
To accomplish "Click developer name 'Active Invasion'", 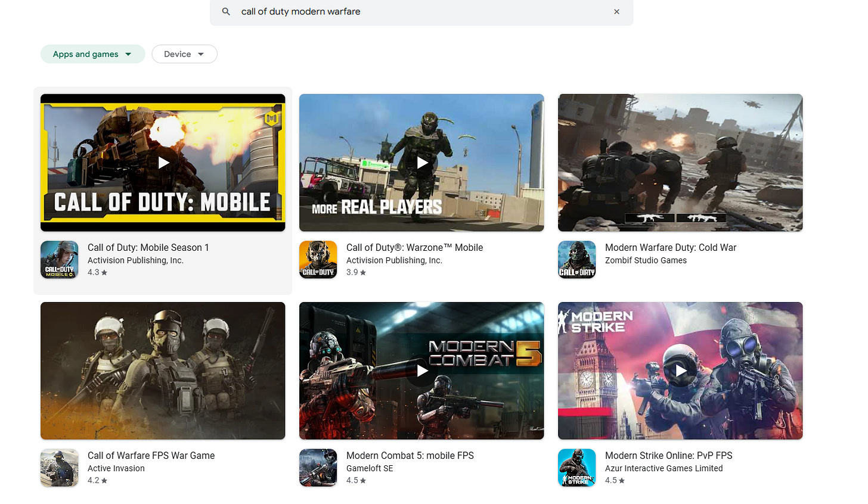I will tap(116, 468).
